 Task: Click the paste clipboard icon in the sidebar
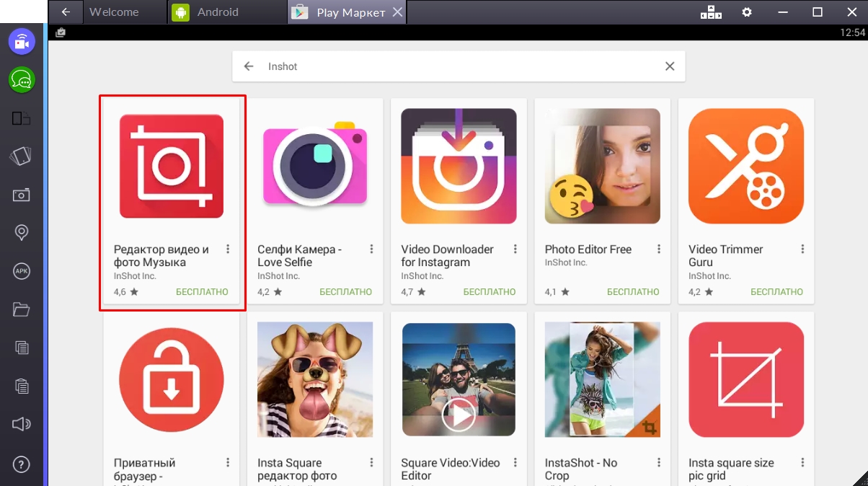tap(22, 386)
